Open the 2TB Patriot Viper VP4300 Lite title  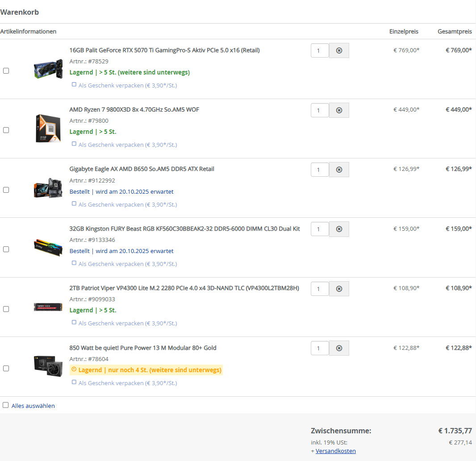(x=184, y=288)
